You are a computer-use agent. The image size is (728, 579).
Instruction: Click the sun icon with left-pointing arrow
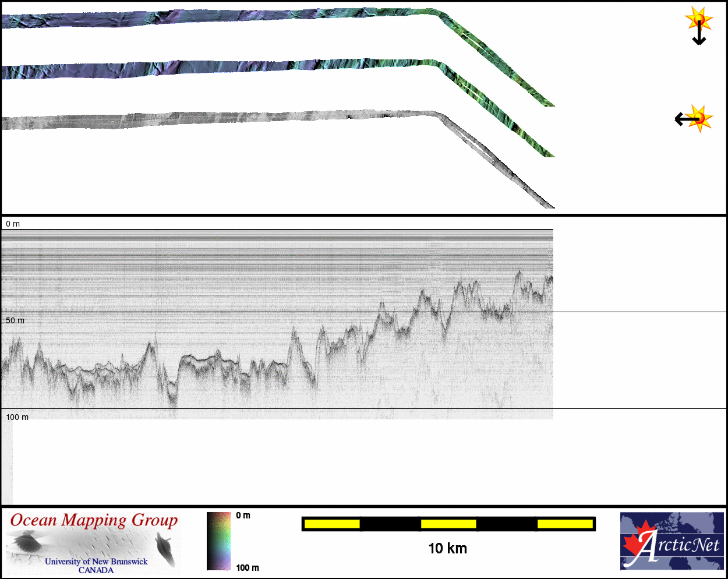694,119
